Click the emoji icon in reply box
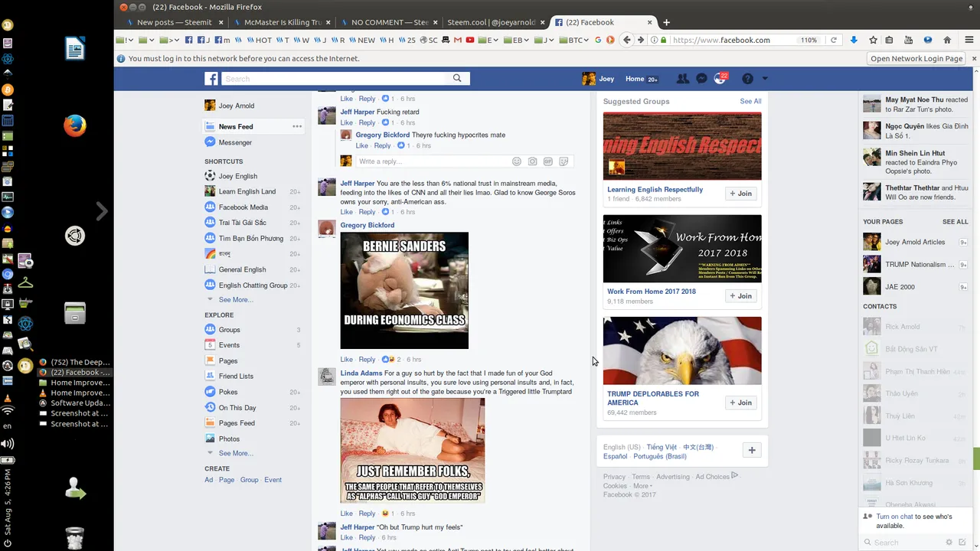The image size is (980, 551). pos(517,161)
